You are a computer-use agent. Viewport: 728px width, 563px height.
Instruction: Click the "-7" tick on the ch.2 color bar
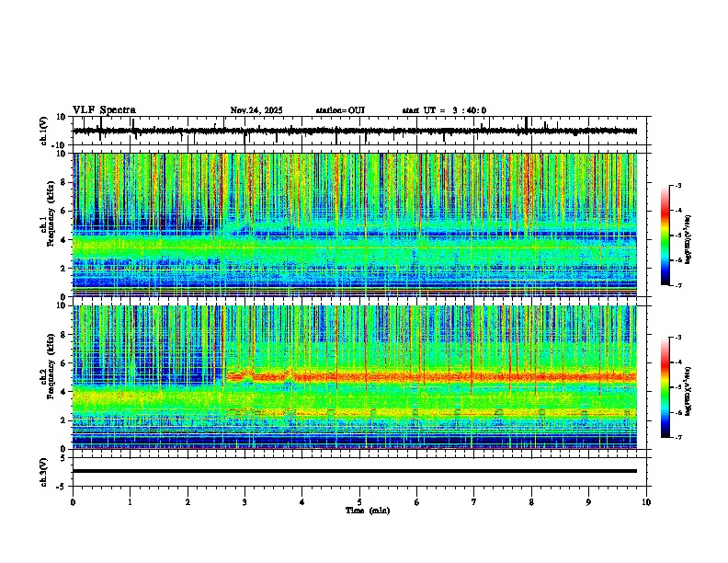(x=678, y=438)
